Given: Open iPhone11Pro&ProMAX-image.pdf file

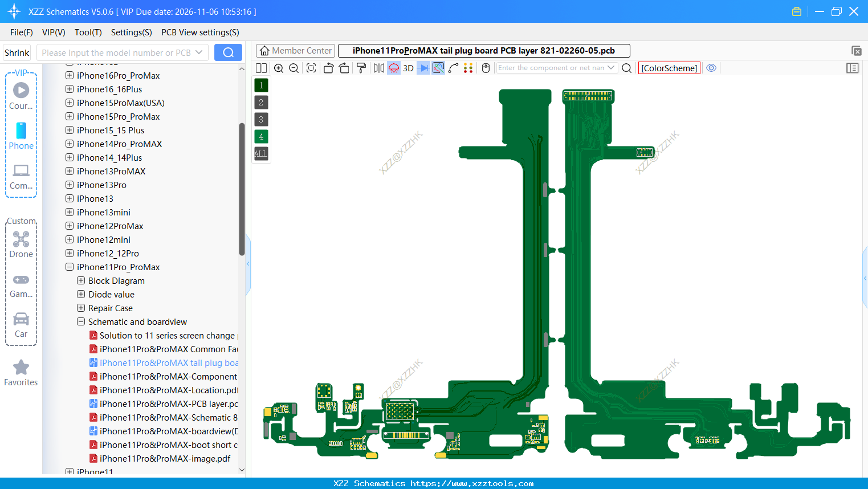Looking at the screenshot, I should [165, 459].
